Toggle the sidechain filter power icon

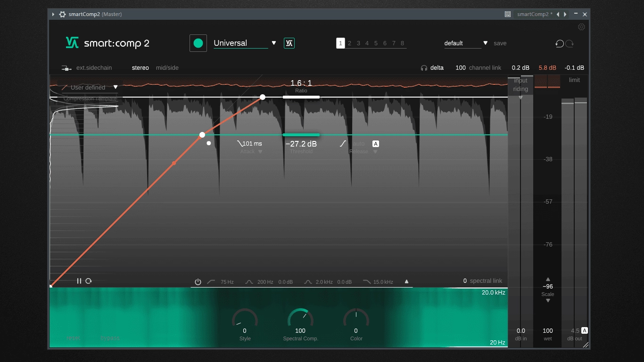(x=198, y=282)
